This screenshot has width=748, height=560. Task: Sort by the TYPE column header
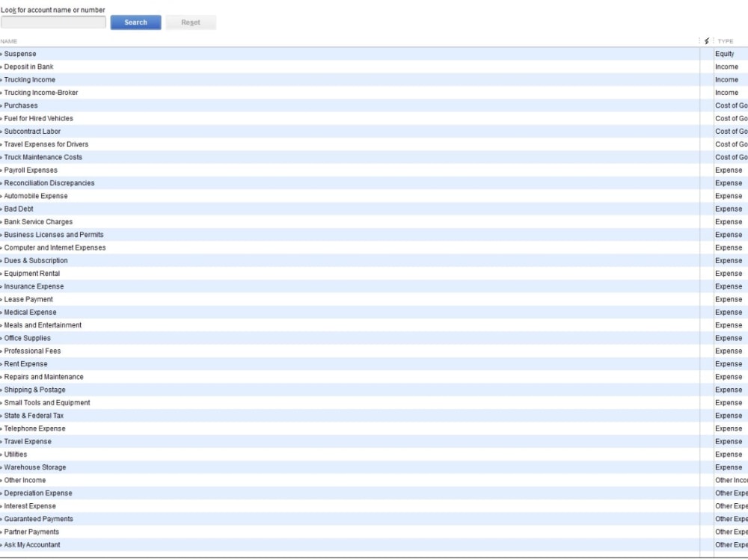pyautogui.click(x=726, y=42)
